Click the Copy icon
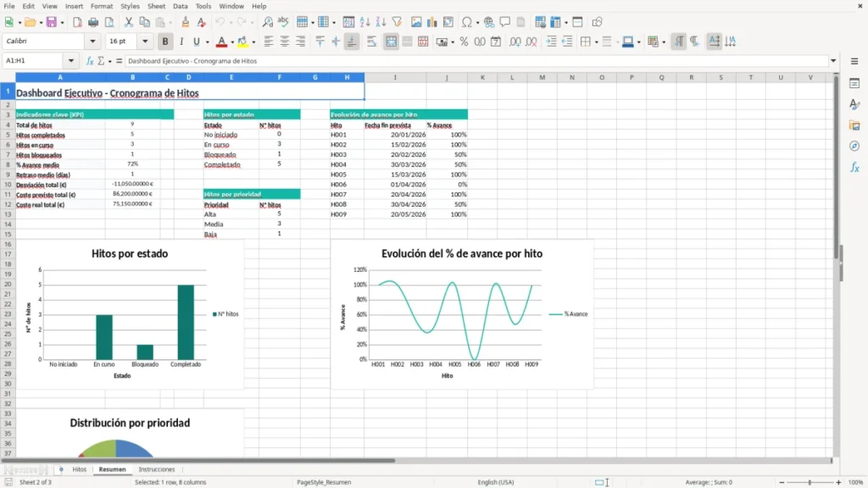Image resolution: width=868 pixels, height=488 pixels. (x=144, y=22)
